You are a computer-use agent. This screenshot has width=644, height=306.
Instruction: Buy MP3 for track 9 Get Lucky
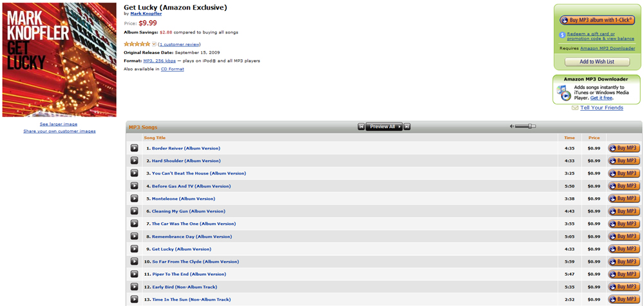point(624,249)
